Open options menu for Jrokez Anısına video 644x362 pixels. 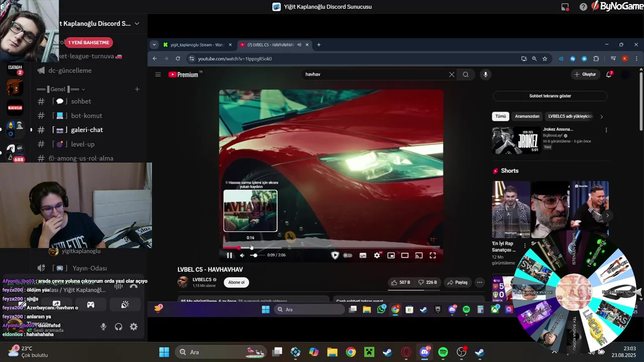point(606,130)
